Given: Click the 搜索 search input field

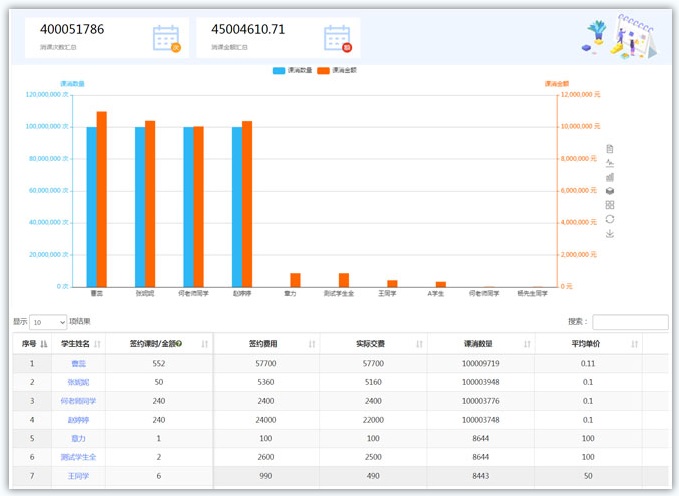Looking at the screenshot, I should tap(629, 322).
